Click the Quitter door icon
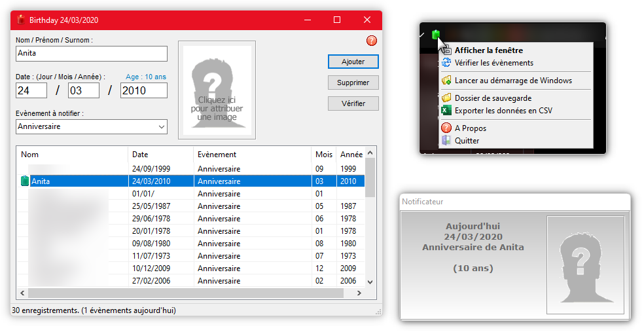This screenshot has height=334, width=644. tap(446, 140)
